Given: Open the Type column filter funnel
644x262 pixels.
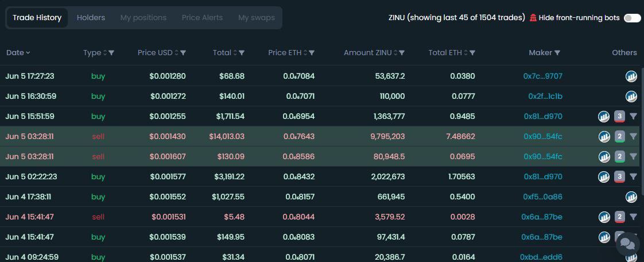Looking at the screenshot, I should [111, 53].
